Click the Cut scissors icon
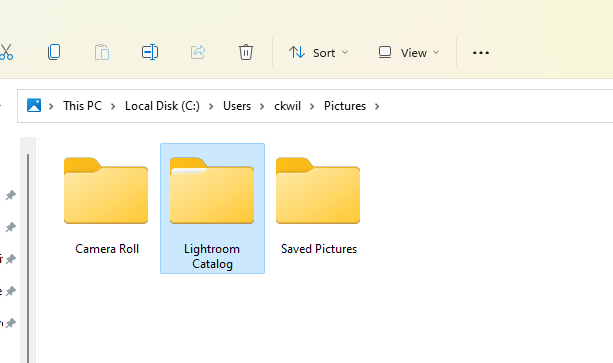This screenshot has width=613, height=363. pos(6,52)
